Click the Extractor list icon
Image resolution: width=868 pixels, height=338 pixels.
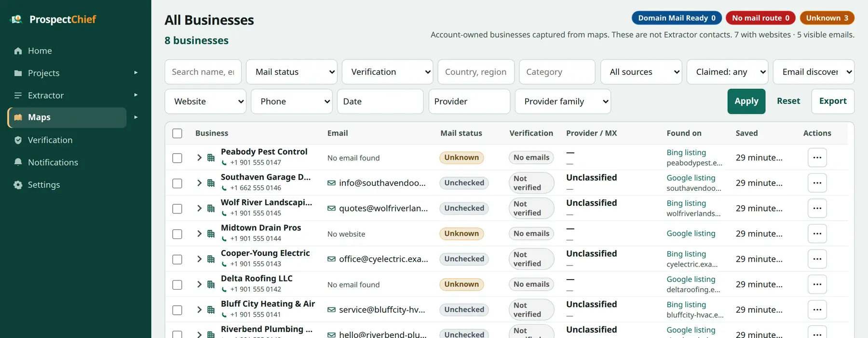[18, 95]
